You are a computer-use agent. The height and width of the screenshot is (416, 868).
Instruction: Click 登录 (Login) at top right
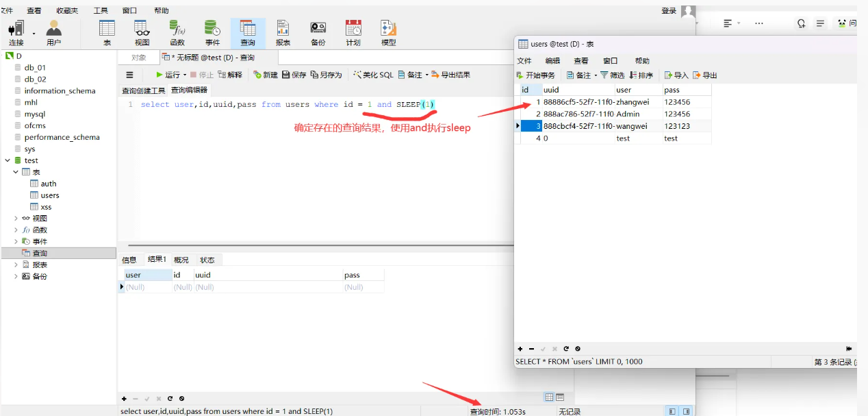tap(669, 10)
